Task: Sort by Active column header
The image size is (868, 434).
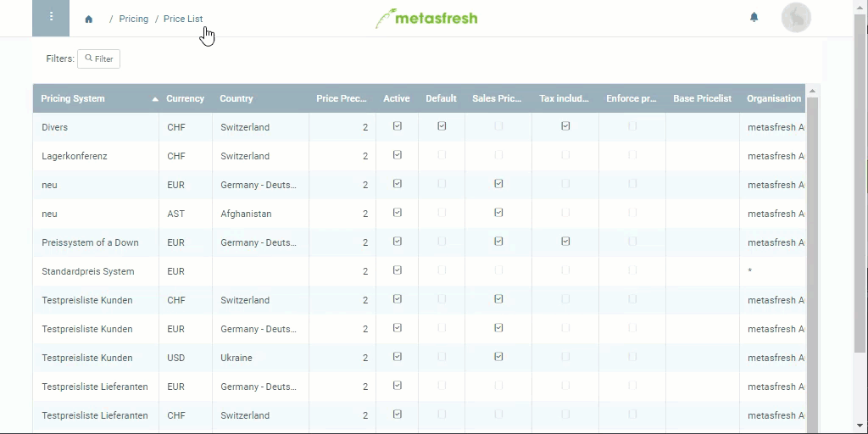Action: coord(397,98)
